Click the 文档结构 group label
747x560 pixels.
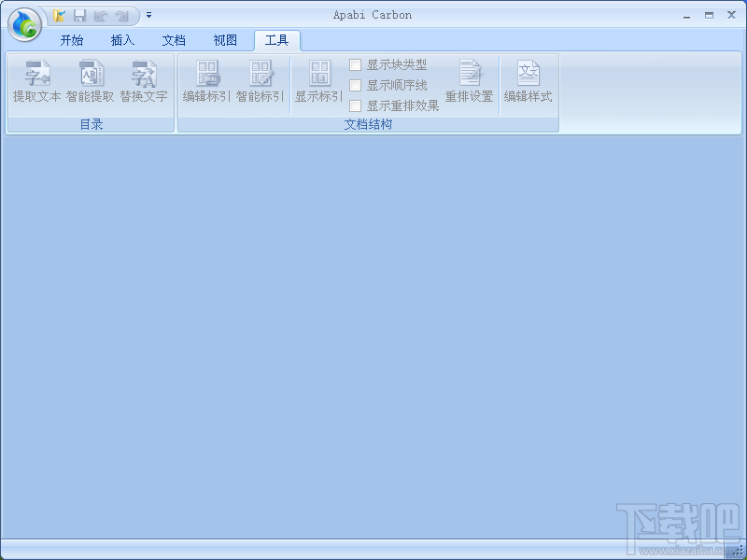368,125
